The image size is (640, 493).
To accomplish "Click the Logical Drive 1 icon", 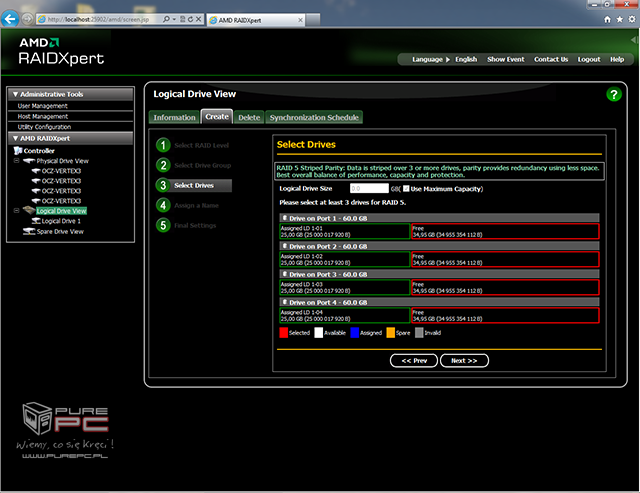I will pos(36,221).
